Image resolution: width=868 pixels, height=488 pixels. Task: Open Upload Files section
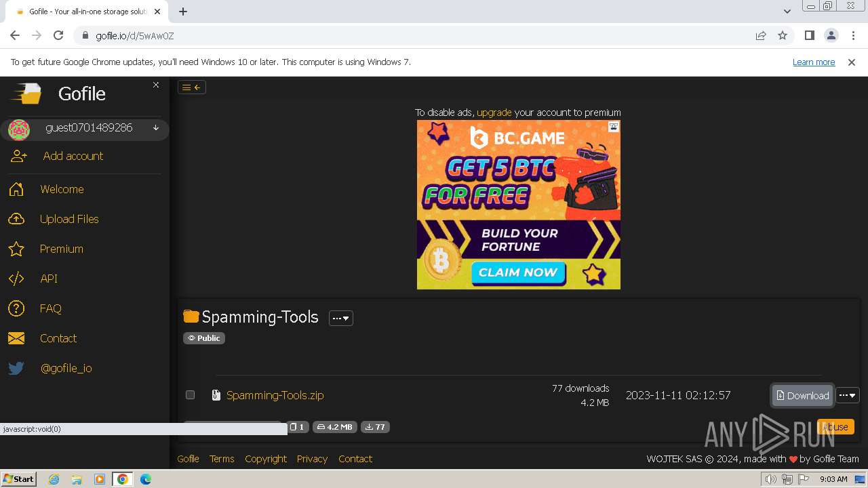[69, 219]
